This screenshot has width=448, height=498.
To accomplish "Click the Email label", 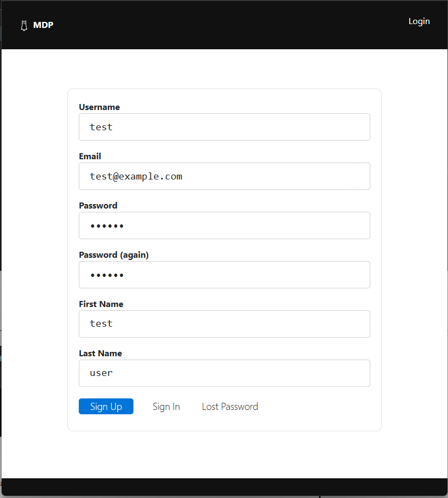I will pos(90,157).
